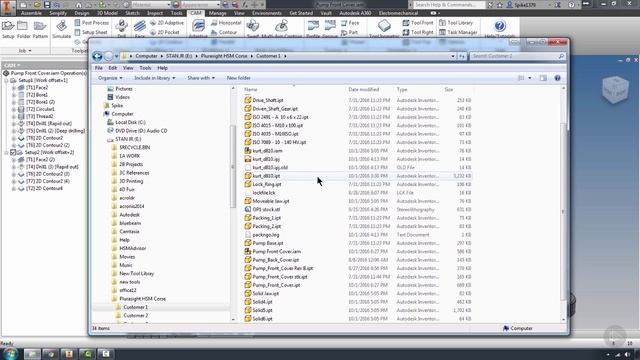
Task: Open Post Process in the ribbon
Action: (x=91, y=23)
